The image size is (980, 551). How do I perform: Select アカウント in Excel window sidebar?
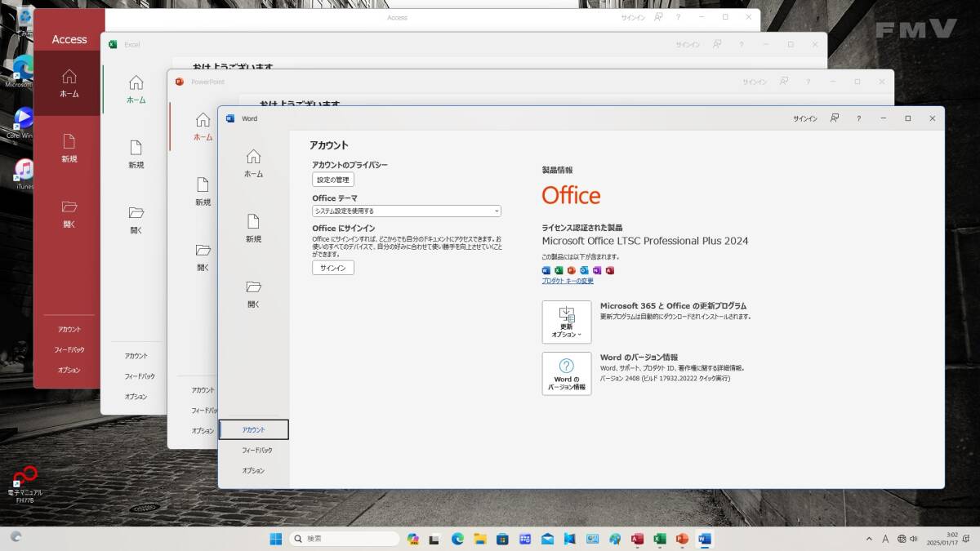[x=136, y=356]
